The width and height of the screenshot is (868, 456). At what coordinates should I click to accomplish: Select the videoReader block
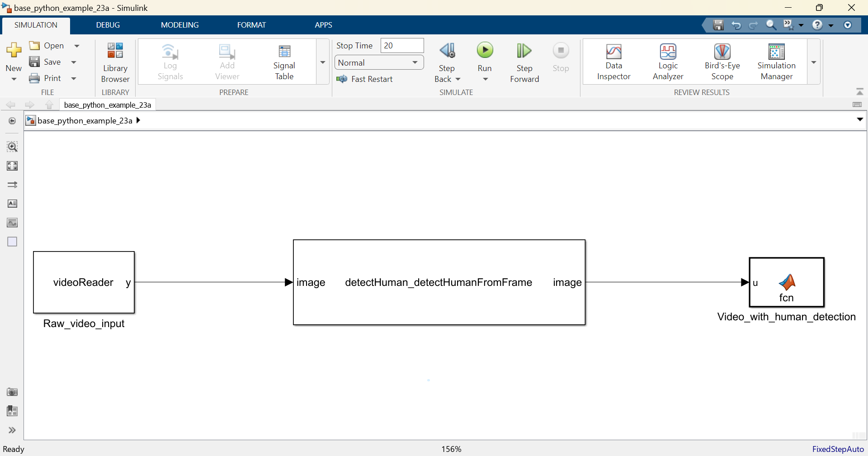[x=84, y=282]
